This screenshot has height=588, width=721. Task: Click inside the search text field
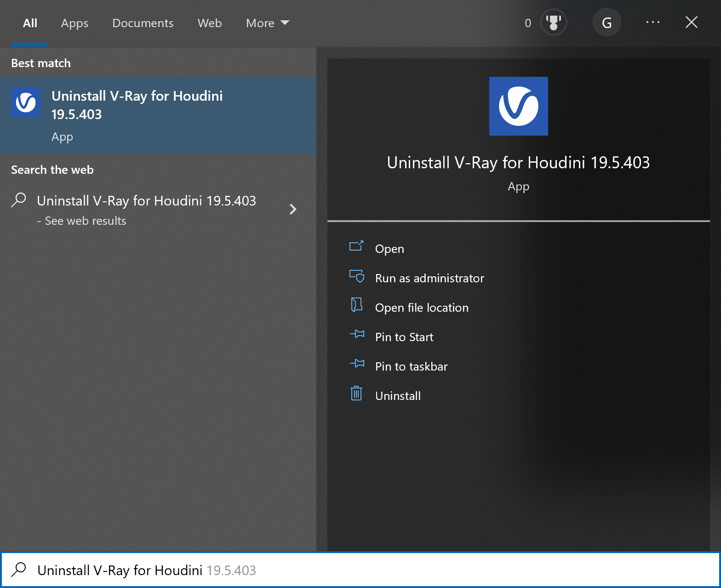pos(360,570)
